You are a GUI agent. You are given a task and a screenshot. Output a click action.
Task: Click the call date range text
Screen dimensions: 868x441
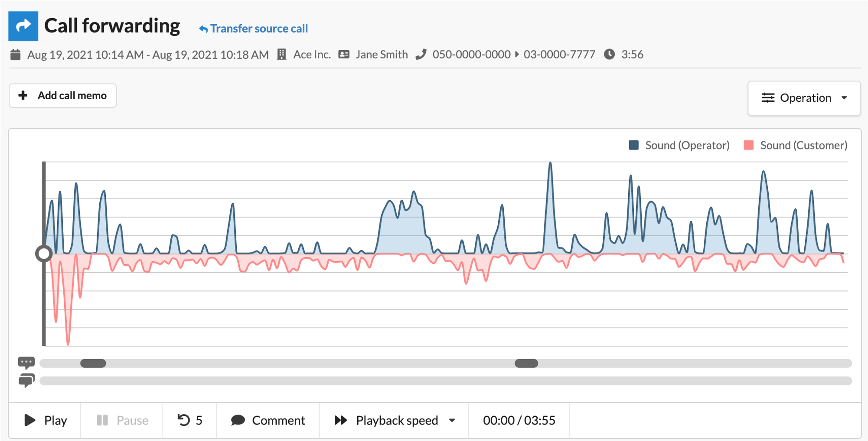(x=148, y=55)
